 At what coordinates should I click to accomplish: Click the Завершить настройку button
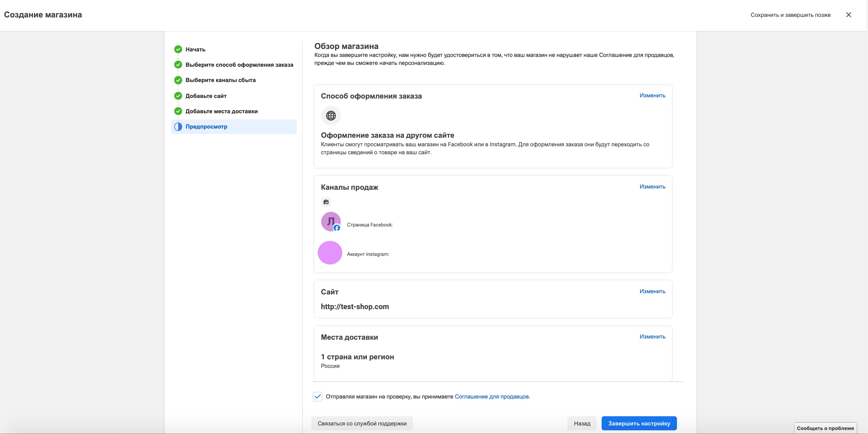[639, 423]
